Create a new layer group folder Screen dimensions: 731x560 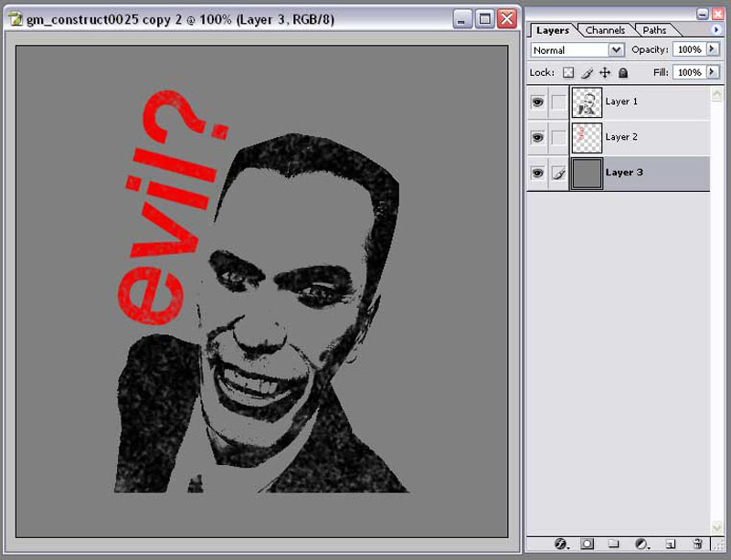coord(614,544)
